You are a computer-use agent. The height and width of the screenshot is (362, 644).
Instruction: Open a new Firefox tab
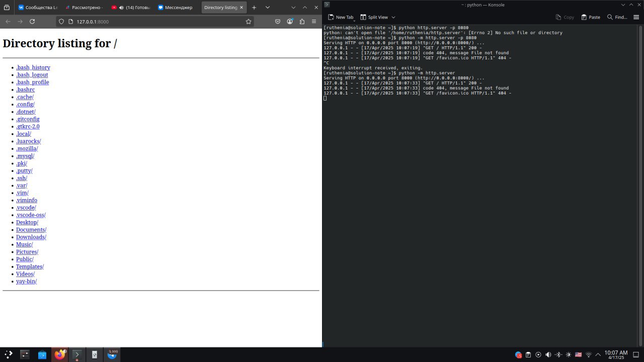(x=254, y=8)
